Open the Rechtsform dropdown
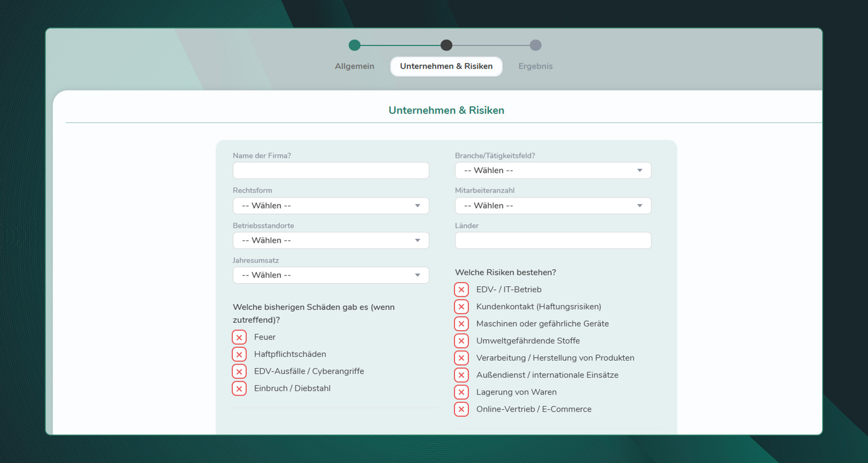 click(330, 205)
